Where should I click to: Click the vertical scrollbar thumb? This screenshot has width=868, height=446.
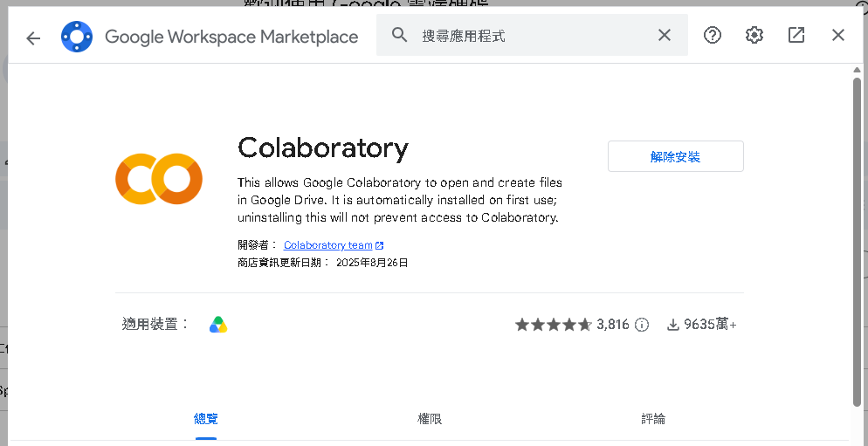click(x=857, y=243)
